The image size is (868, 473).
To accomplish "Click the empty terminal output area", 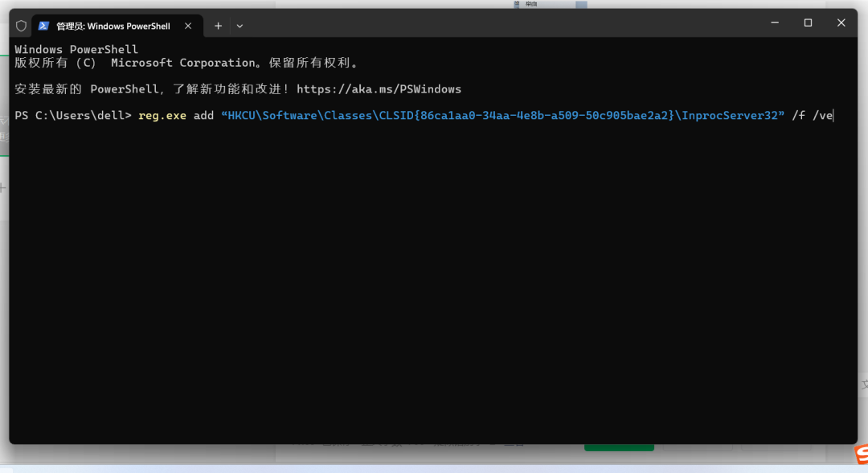I will point(434,282).
